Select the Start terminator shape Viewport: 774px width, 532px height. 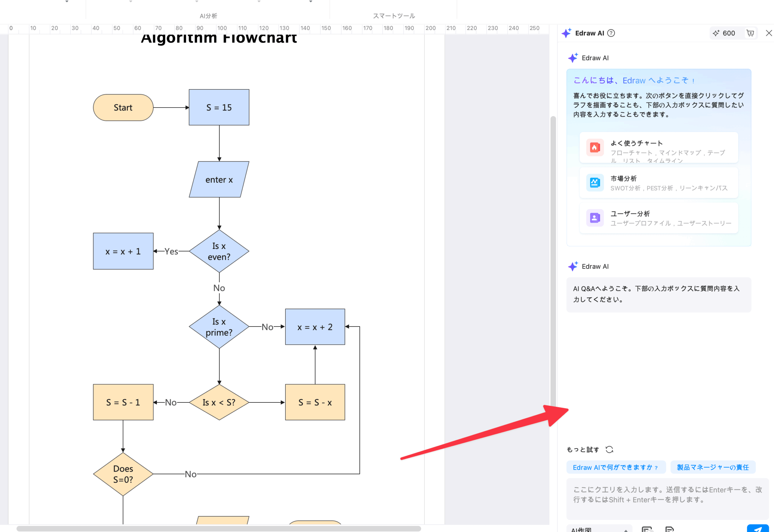pos(123,108)
